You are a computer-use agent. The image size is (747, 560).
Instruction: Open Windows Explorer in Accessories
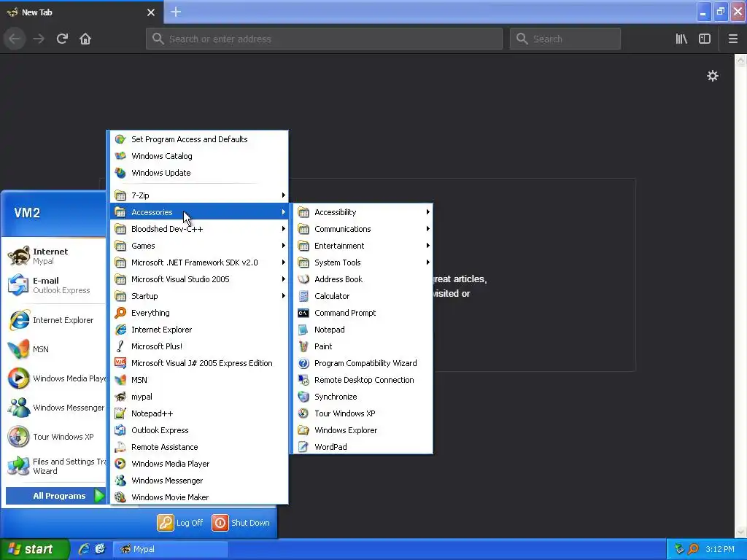363,430
